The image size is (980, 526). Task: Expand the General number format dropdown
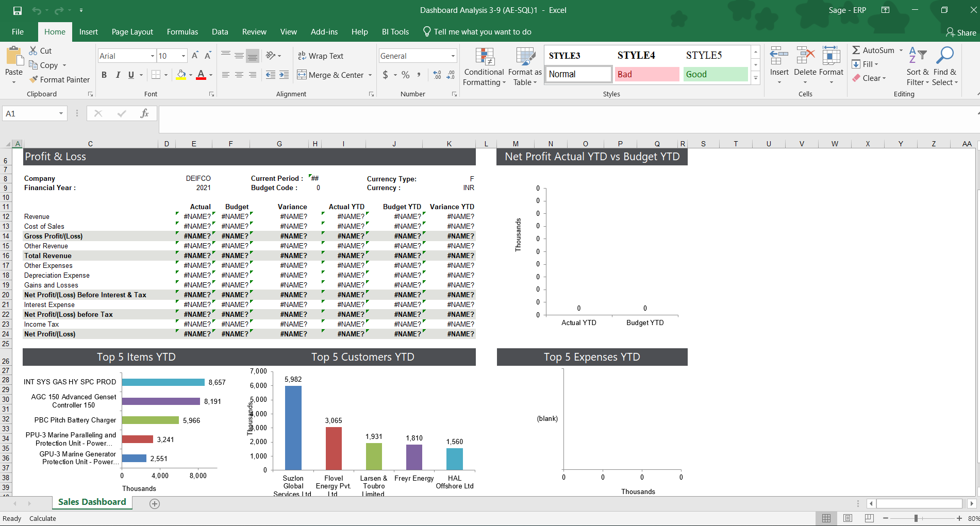[x=453, y=56]
